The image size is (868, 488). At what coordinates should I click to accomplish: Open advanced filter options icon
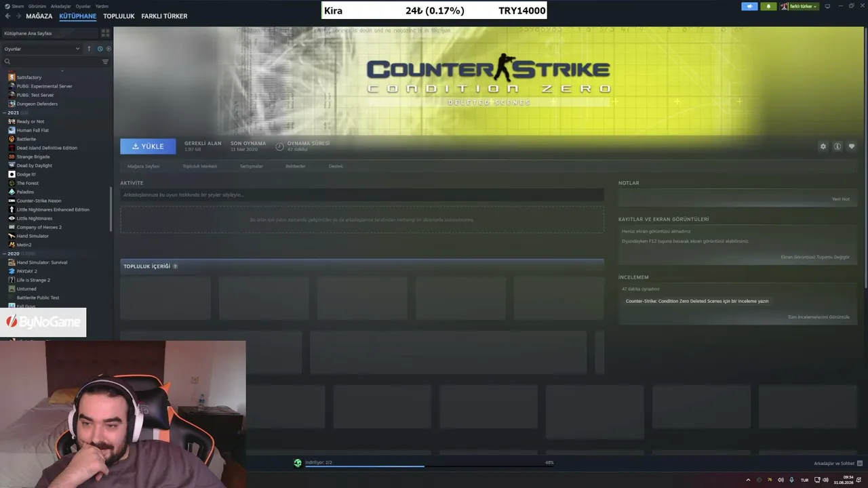(x=105, y=62)
